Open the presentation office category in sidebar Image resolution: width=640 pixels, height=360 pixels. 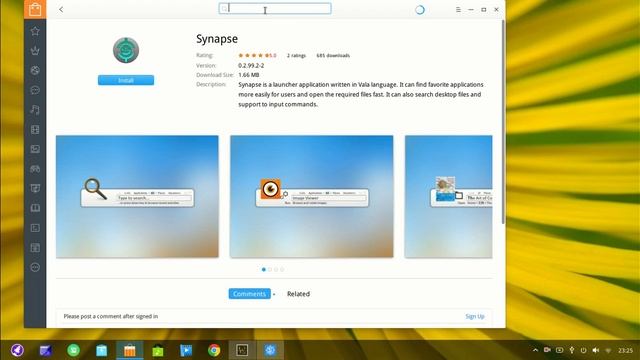[x=35, y=188]
